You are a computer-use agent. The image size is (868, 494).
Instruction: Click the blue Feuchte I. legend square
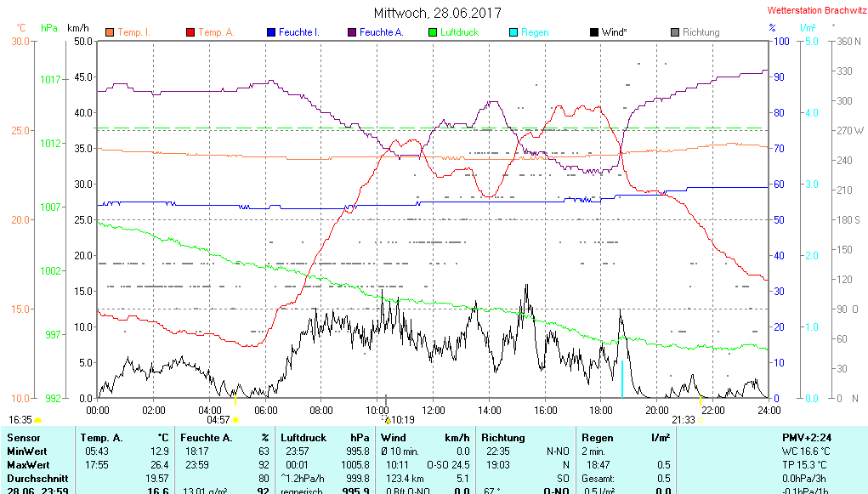tap(271, 32)
